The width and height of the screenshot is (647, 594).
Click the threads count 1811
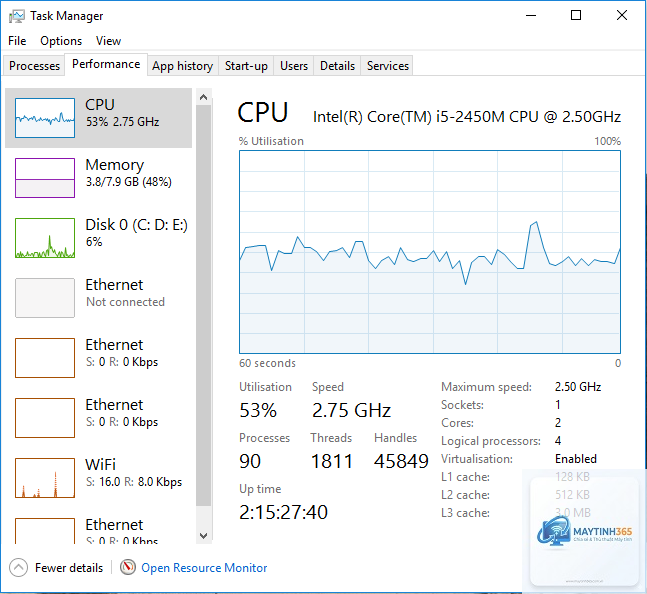[x=332, y=461]
